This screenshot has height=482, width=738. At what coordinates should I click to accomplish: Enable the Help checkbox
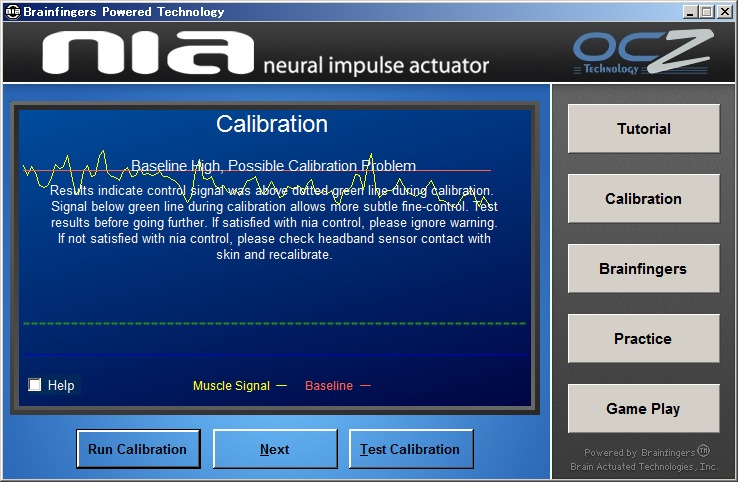tap(34, 385)
